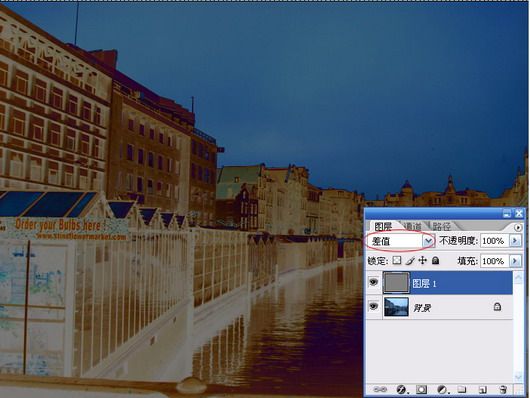530x398 pixels.
Task: Click the link layers chain icon
Action: pyautogui.click(x=380, y=390)
